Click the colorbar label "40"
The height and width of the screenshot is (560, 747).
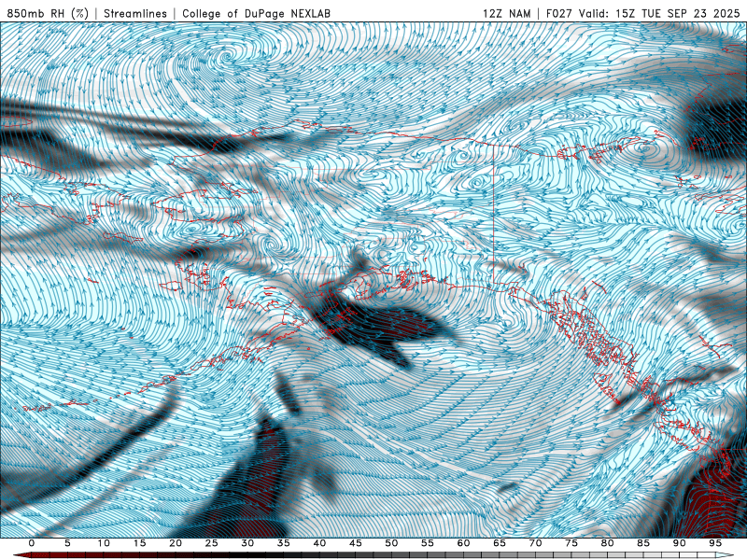pyautogui.click(x=319, y=543)
